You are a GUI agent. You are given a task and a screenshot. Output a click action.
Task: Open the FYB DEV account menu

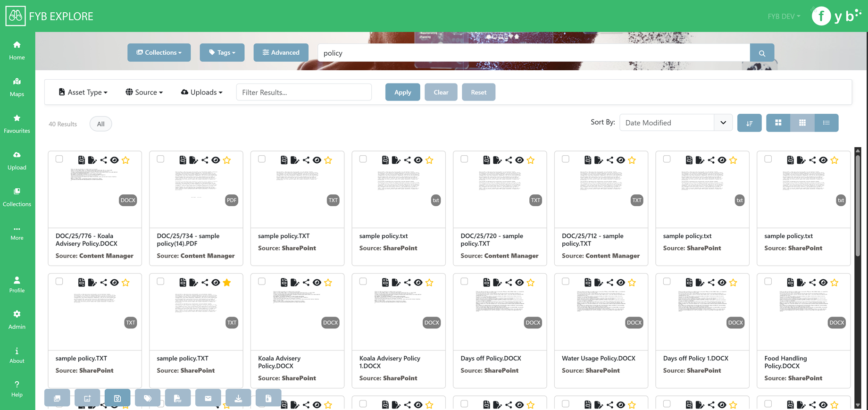[x=784, y=16]
